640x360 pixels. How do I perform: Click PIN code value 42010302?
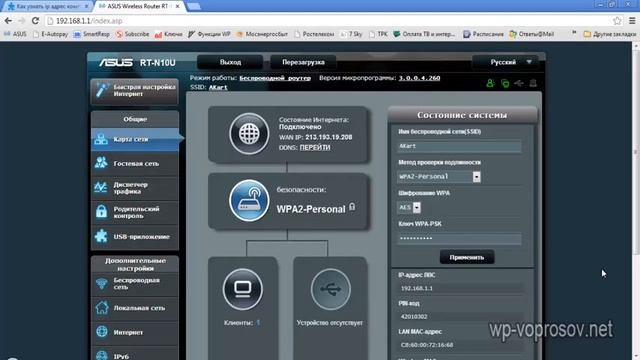point(414,317)
